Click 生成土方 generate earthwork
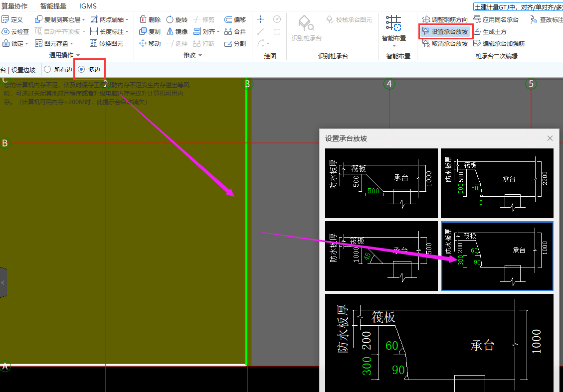The width and height of the screenshot is (563, 392). pyautogui.click(x=490, y=31)
